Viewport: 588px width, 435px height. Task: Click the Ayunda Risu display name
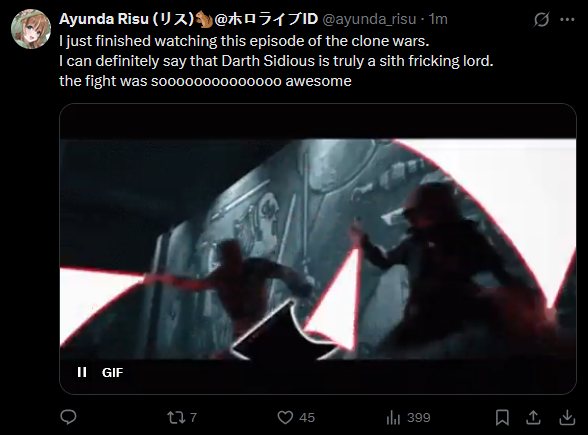pos(188,19)
